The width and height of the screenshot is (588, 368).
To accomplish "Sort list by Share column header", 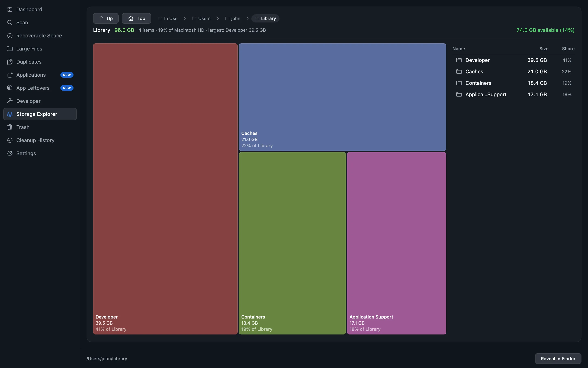I will pos(568,49).
